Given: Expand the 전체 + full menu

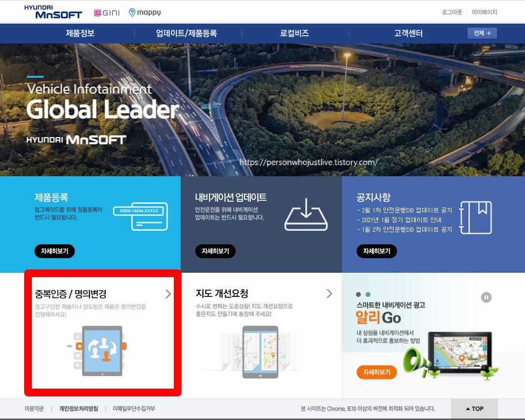Looking at the screenshot, I should pyautogui.click(x=482, y=33).
